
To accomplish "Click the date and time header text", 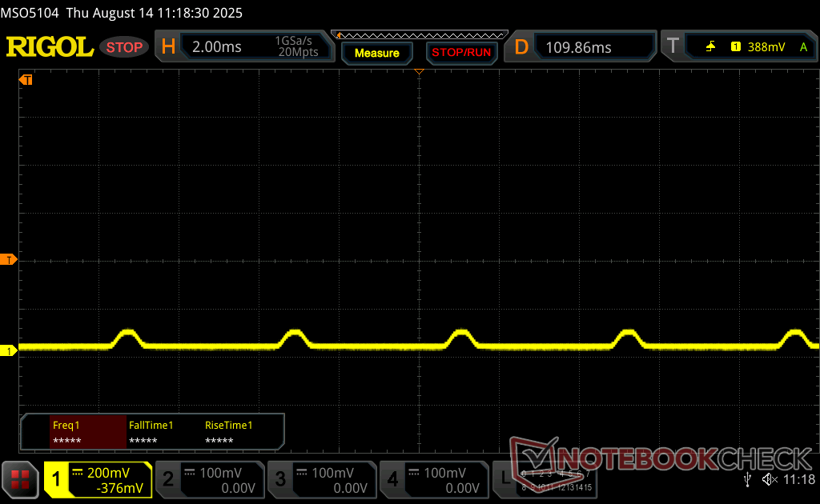I will pyautogui.click(x=155, y=13).
